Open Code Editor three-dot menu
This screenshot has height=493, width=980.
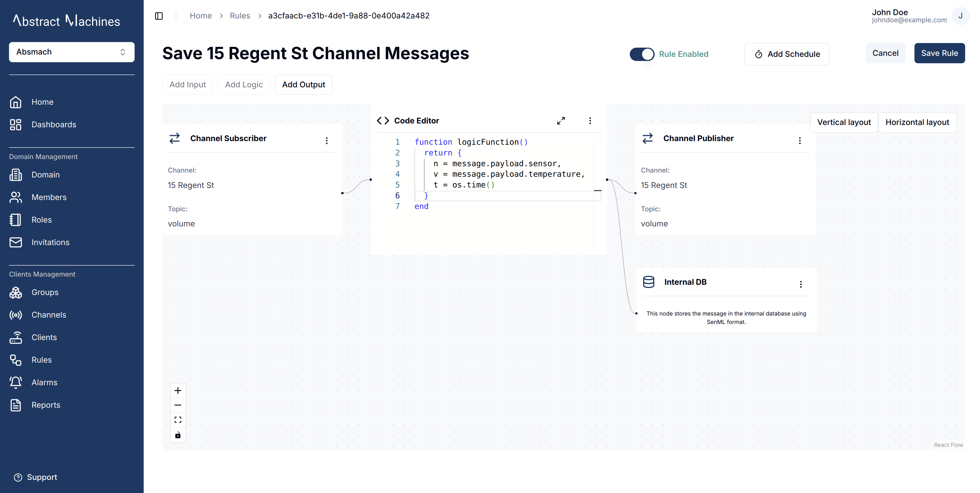(590, 121)
